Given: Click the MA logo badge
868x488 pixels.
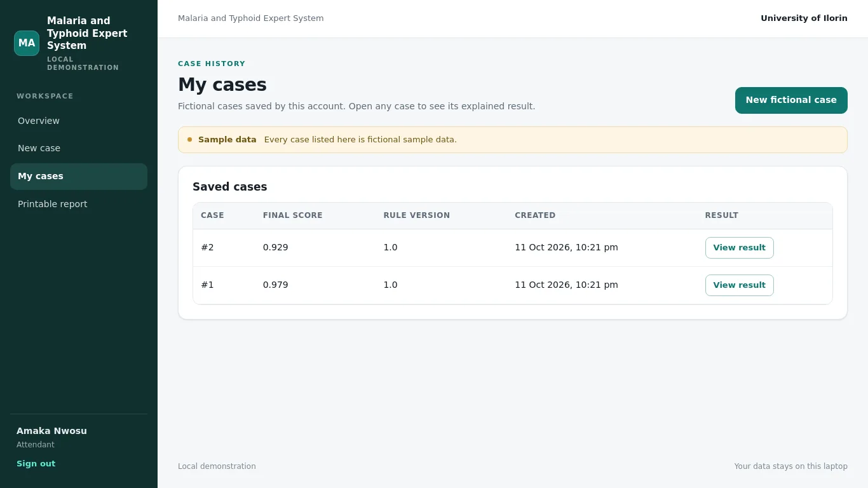Looking at the screenshot, I should click(27, 43).
